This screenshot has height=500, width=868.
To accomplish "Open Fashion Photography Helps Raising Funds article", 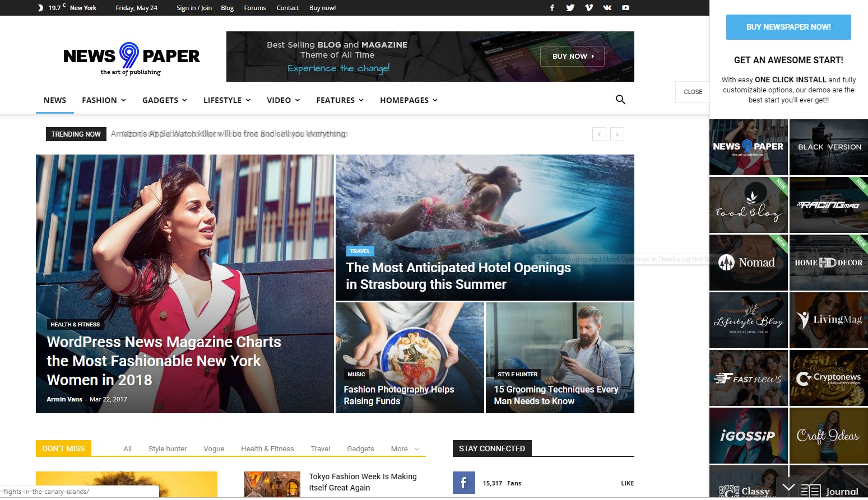I will tap(399, 395).
